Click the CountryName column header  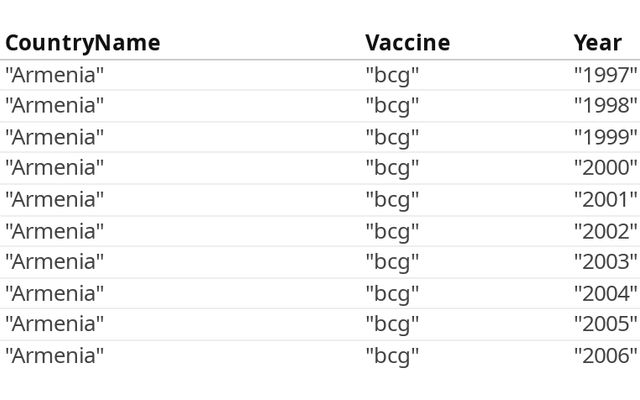[x=82, y=43]
